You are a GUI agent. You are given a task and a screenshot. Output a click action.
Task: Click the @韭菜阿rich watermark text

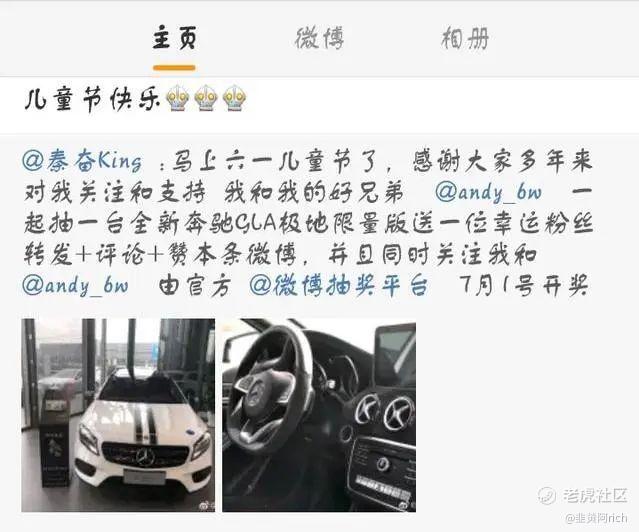click(596, 518)
